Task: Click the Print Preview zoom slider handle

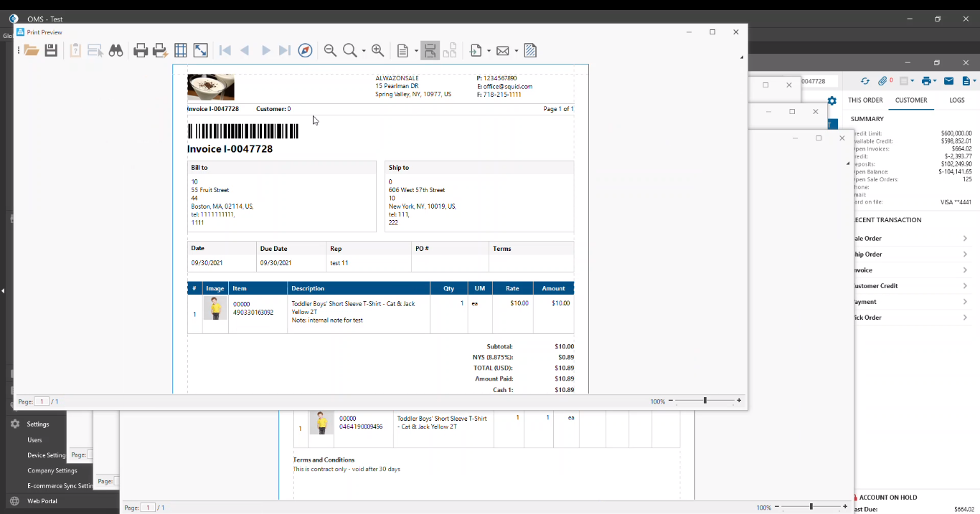Action: (705, 401)
